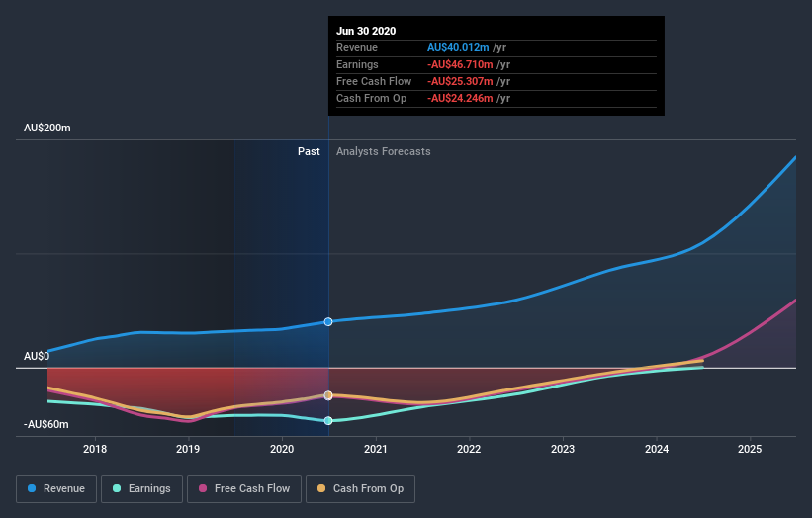The height and width of the screenshot is (518, 812).
Task: Click the Revenue data point at Jun 2020
Action: (x=328, y=322)
